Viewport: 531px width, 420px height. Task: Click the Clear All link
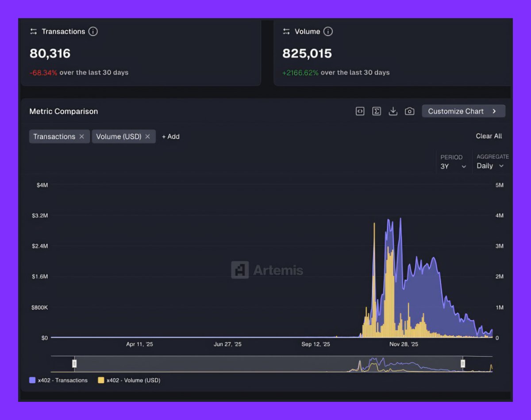(489, 136)
